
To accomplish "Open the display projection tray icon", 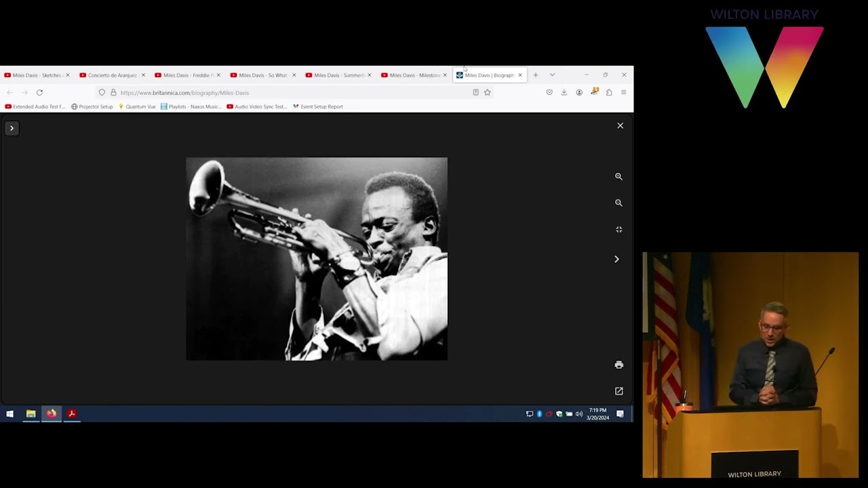I will pos(530,414).
